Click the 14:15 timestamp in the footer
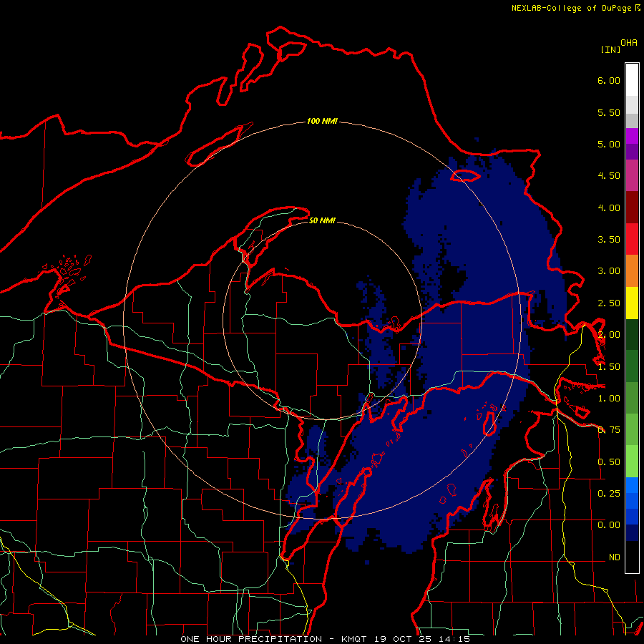 (x=454, y=639)
